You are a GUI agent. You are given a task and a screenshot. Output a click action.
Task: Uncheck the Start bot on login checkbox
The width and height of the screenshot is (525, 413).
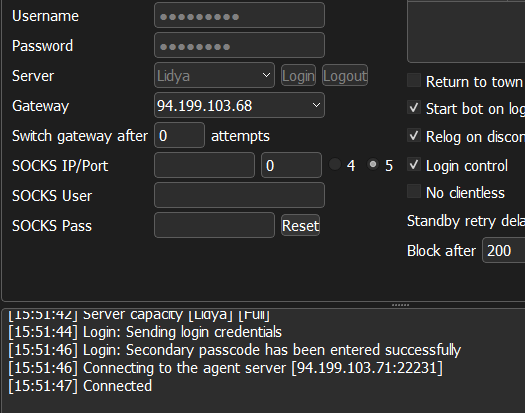pyautogui.click(x=414, y=108)
